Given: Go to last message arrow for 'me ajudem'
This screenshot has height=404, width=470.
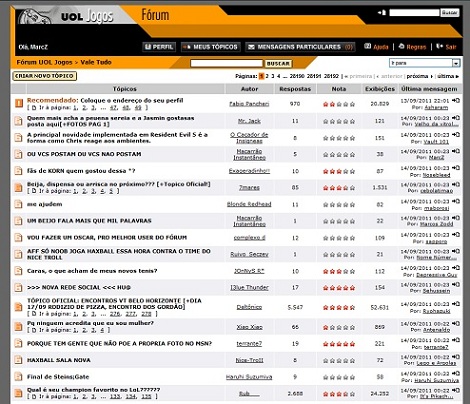Looking at the screenshot, I should (x=456, y=201).
